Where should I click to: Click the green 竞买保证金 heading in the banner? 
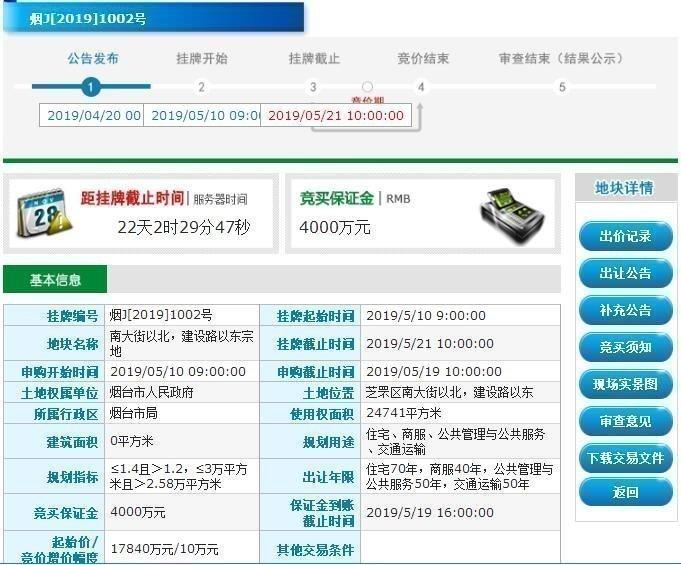(337, 198)
